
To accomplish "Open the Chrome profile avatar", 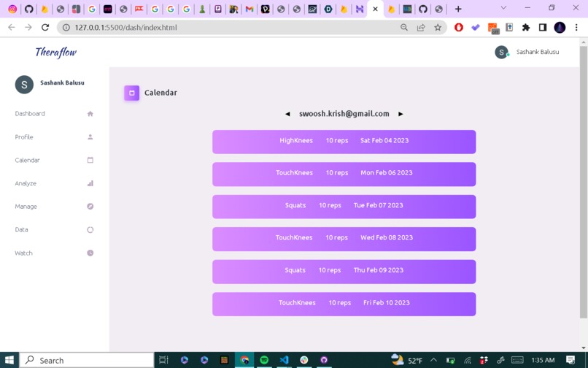I will [560, 28].
